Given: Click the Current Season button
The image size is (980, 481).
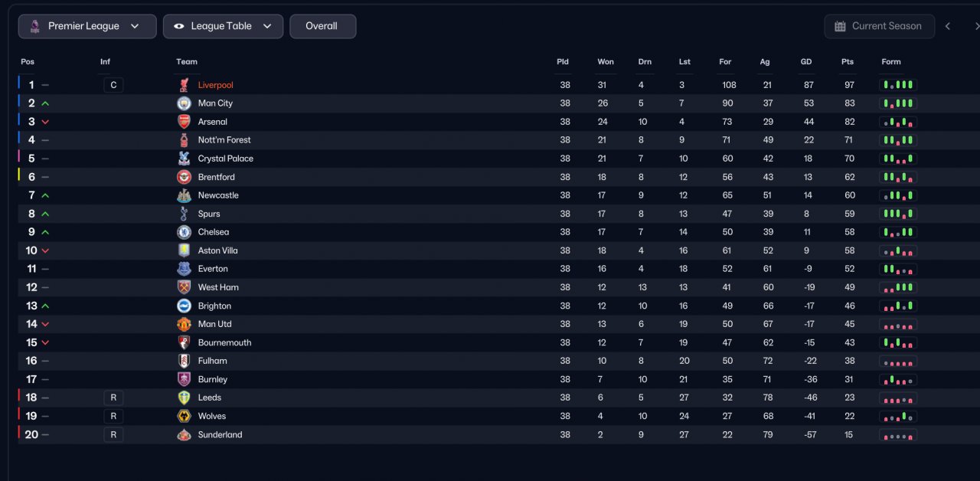Looking at the screenshot, I should [879, 26].
